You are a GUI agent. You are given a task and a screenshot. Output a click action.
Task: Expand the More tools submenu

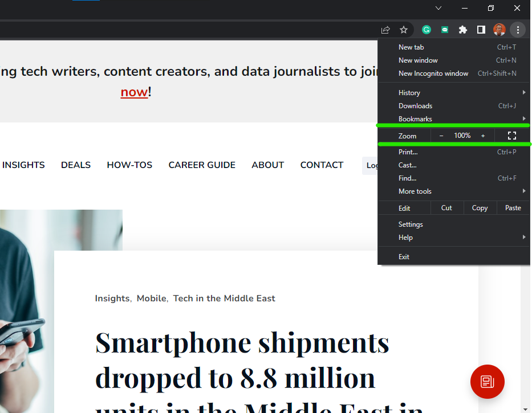point(454,191)
